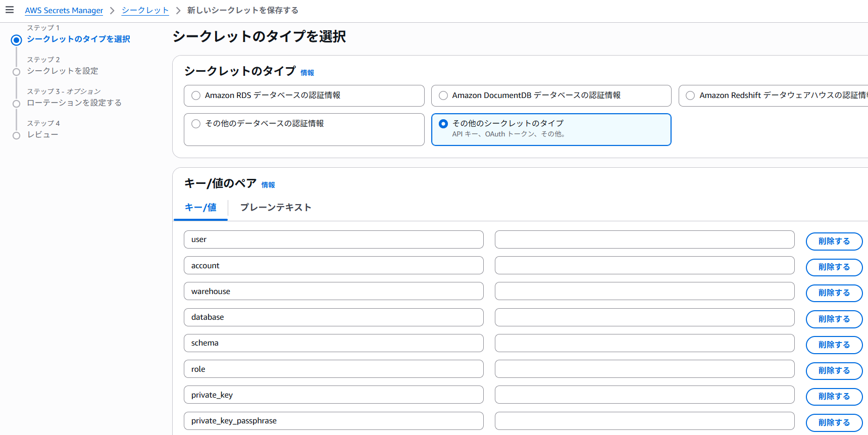This screenshot has height=435, width=868.
Task: Click the key field containing private_key_passphrase
Action: tap(334, 421)
